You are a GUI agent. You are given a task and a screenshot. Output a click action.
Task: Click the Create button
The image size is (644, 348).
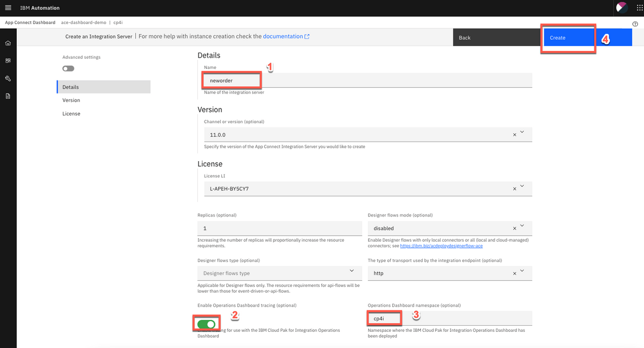click(x=588, y=37)
